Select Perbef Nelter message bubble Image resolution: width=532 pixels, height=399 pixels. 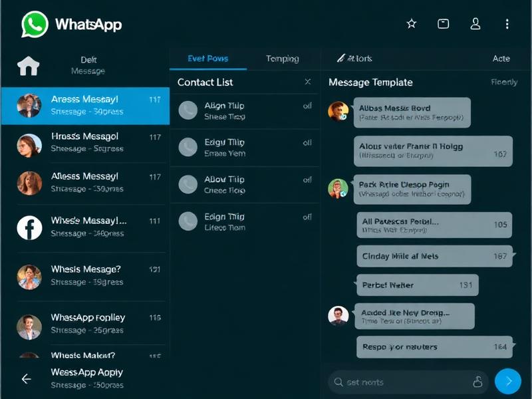coord(418,285)
